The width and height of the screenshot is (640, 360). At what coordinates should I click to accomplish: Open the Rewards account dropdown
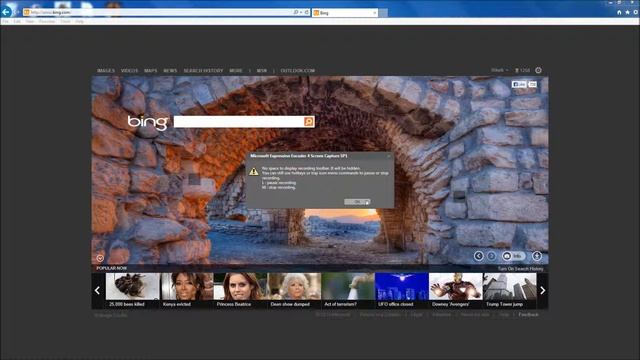(500, 70)
